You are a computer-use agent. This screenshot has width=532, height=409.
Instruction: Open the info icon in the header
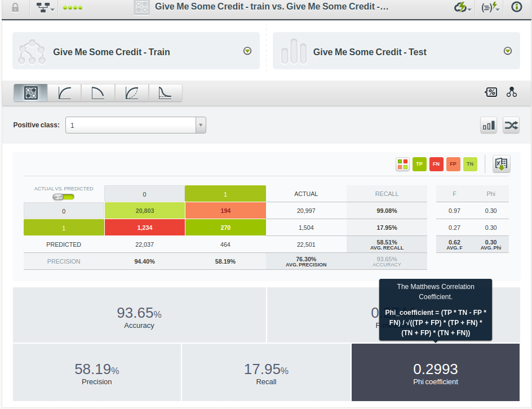click(x=516, y=8)
